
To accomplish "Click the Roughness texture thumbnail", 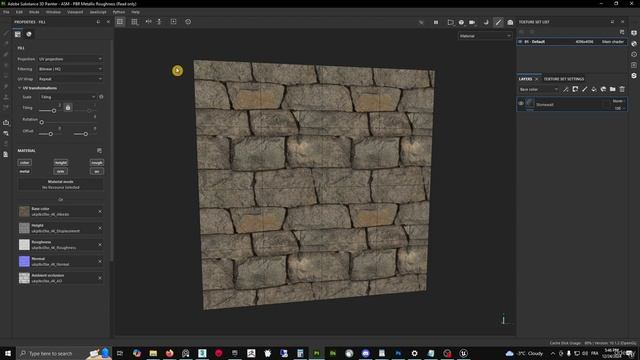I will pyautogui.click(x=24, y=244).
